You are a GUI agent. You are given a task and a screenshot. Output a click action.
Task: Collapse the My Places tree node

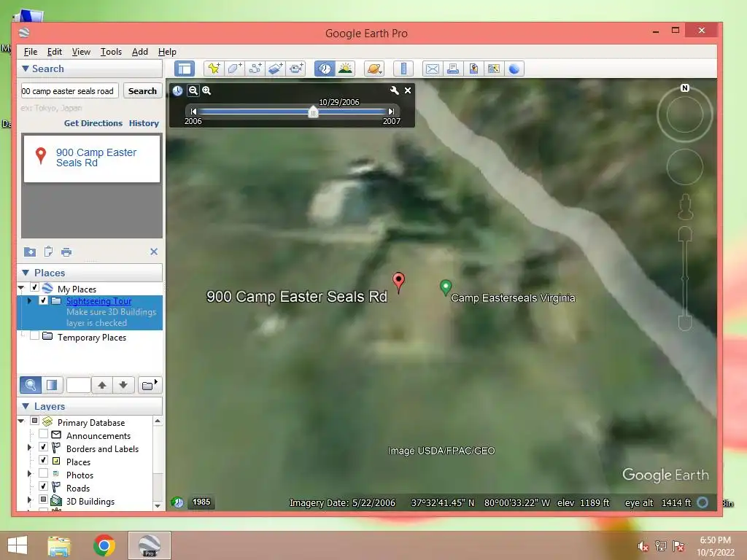pyautogui.click(x=21, y=287)
